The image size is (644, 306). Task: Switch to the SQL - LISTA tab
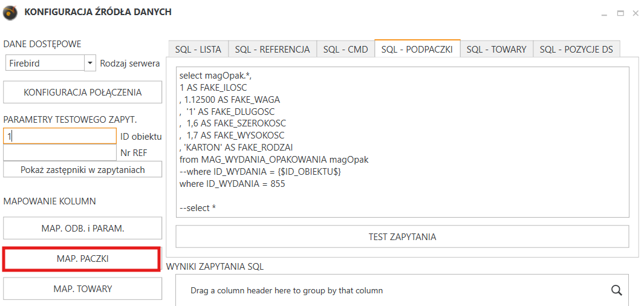tap(198, 50)
